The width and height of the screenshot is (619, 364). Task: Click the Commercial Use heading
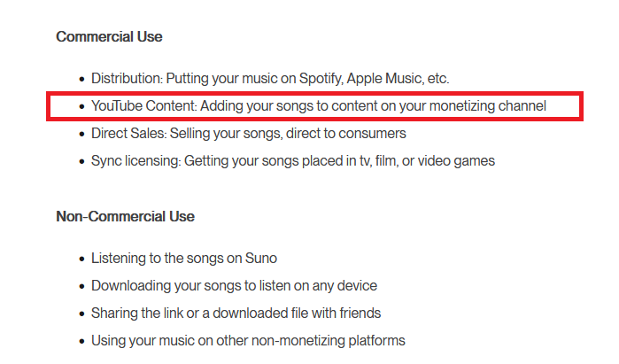tap(109, 36)
